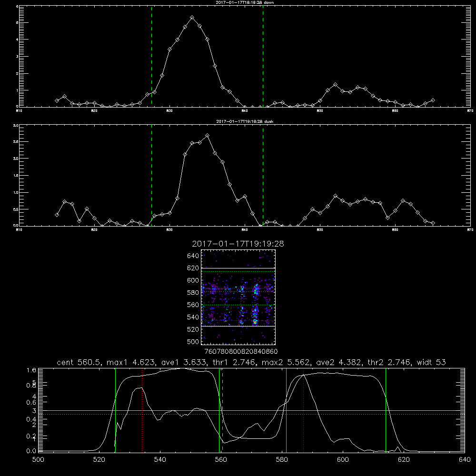Click the right green dashed line in dusk plot
Viewport: 476px width, 476px height.
tap(263, 175)
